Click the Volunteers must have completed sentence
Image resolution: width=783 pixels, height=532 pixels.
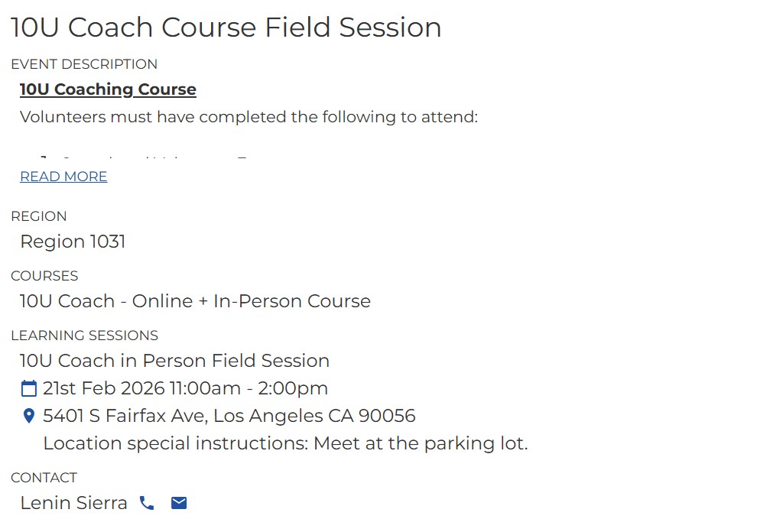[x=249, y=117]
